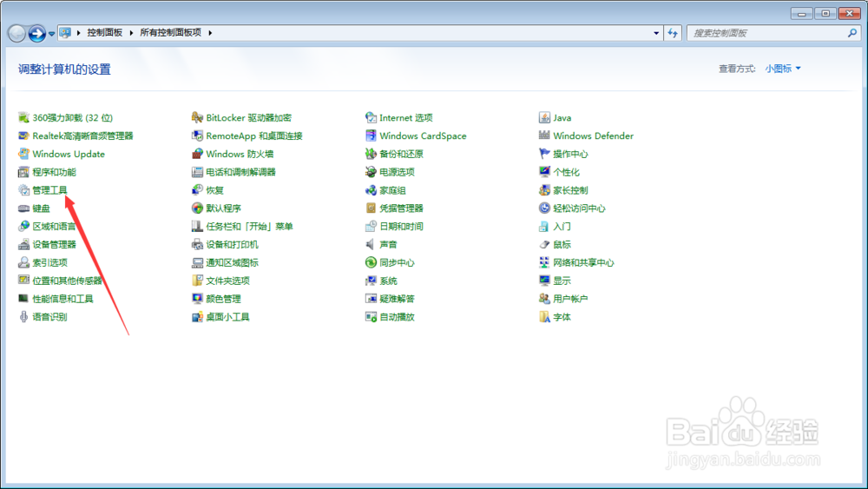Click the Forward navigation button

37,34
